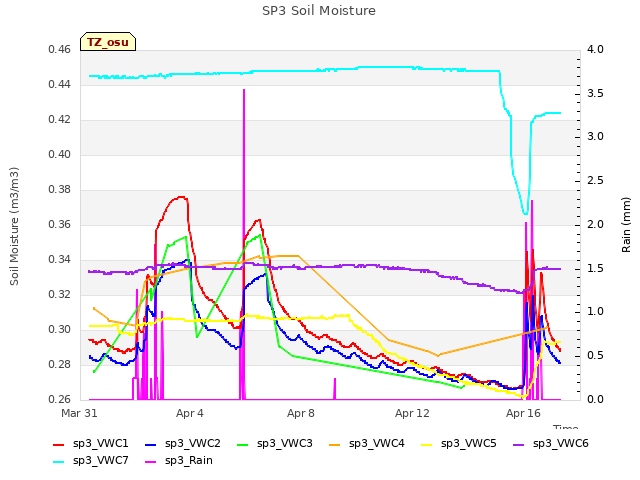640x480 pixels.
Task: Click the SP3 Soil Moisture chart title
Action: (318, 11)
